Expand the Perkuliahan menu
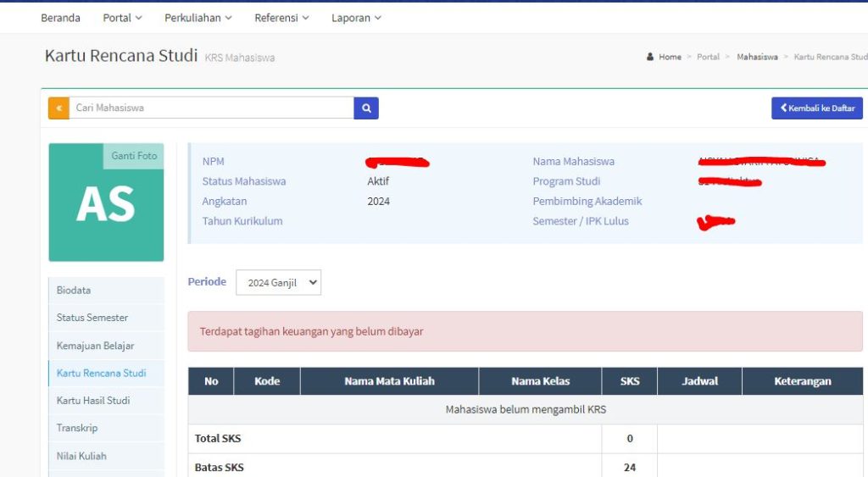This screenshot has height=477, width=868. [x=198, y=18]
